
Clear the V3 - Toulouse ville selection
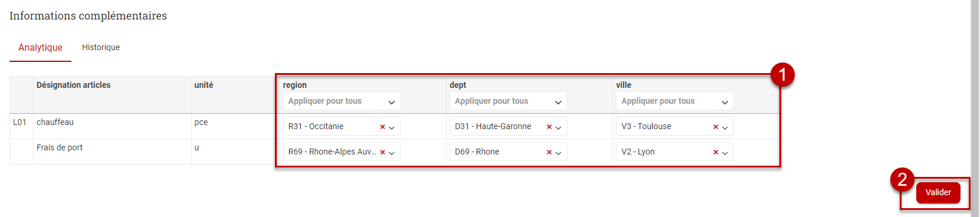click(716, 127)
